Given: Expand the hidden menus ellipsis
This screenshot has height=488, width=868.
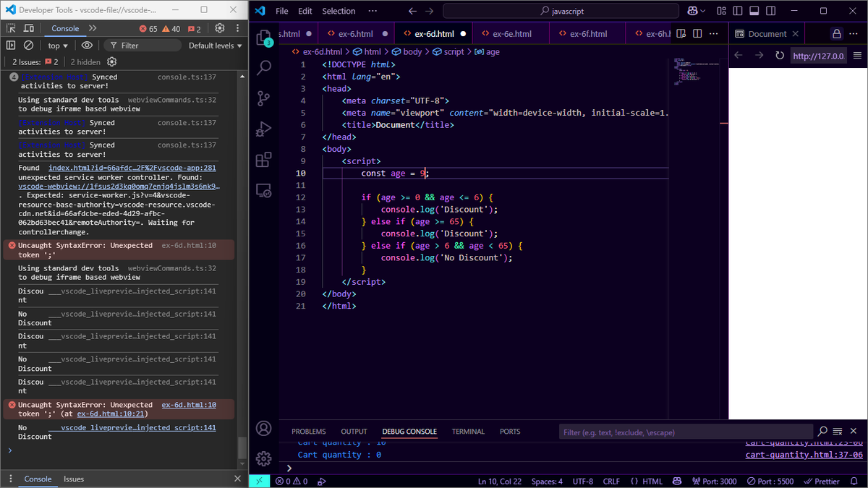Looking at the screenshot, I should click(x=373, y=11).
